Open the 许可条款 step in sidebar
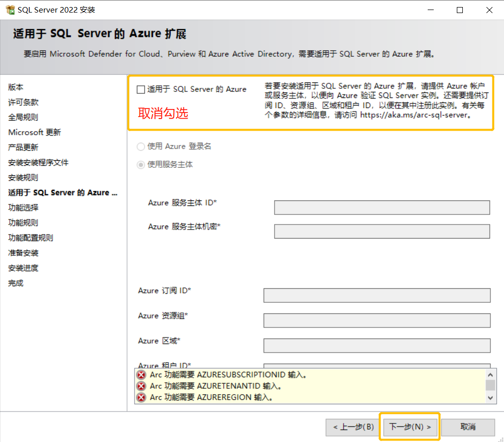 tap(23, 102)
